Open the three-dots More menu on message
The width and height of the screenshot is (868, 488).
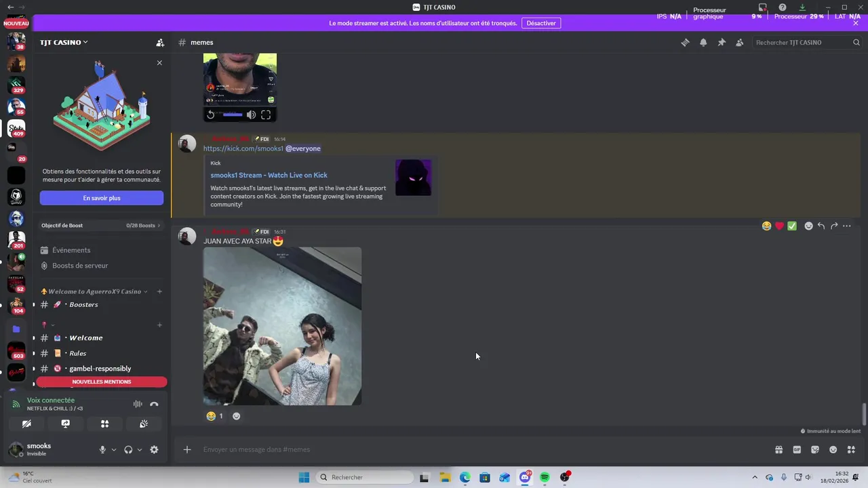coord(846,226)
